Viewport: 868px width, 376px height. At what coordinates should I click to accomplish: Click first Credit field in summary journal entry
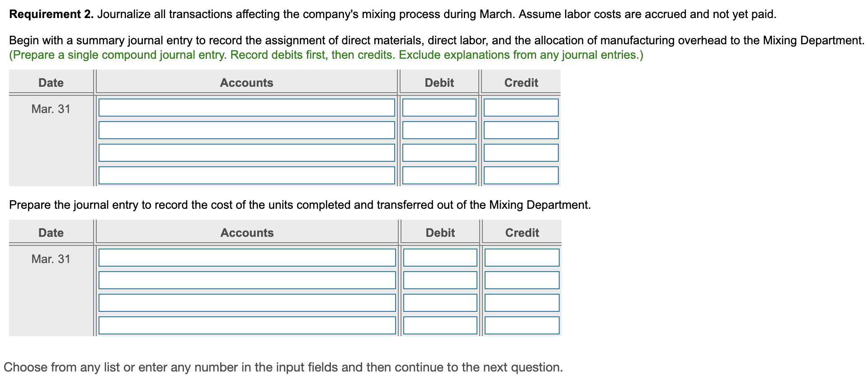click(x=521, y=108)
